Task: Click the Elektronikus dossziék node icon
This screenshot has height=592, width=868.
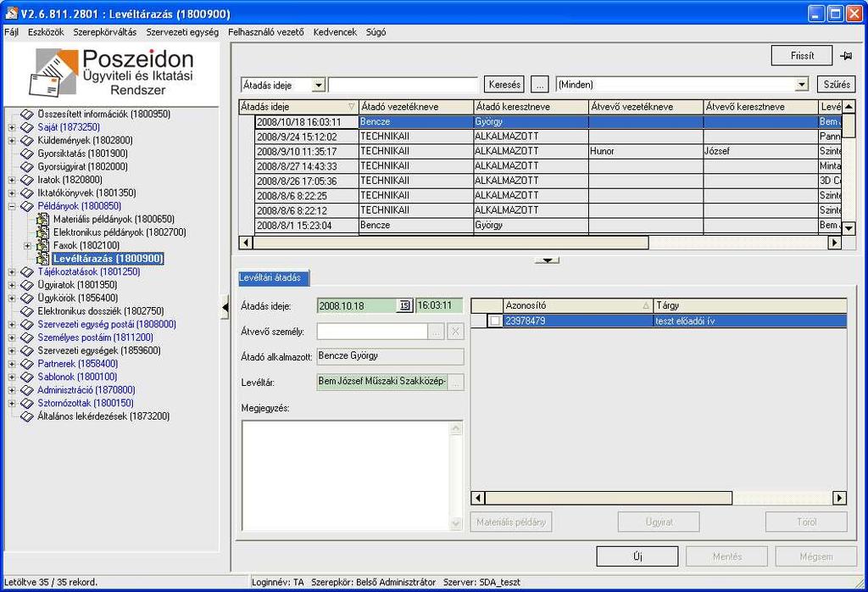Action: pos(27,311)
